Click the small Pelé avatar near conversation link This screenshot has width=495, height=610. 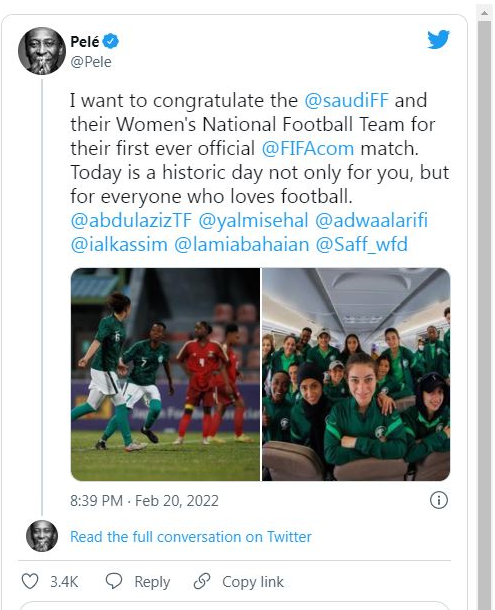pos(42,536)
